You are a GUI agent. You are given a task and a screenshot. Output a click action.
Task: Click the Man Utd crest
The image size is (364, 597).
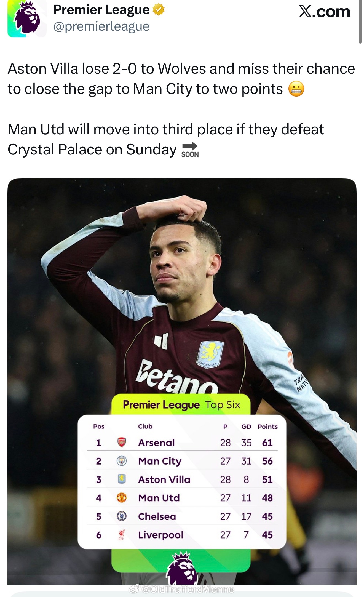[x=122, y=498]
